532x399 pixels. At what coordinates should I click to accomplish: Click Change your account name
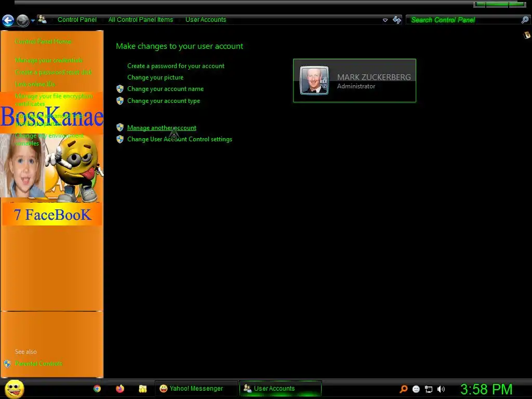[166, 89]
